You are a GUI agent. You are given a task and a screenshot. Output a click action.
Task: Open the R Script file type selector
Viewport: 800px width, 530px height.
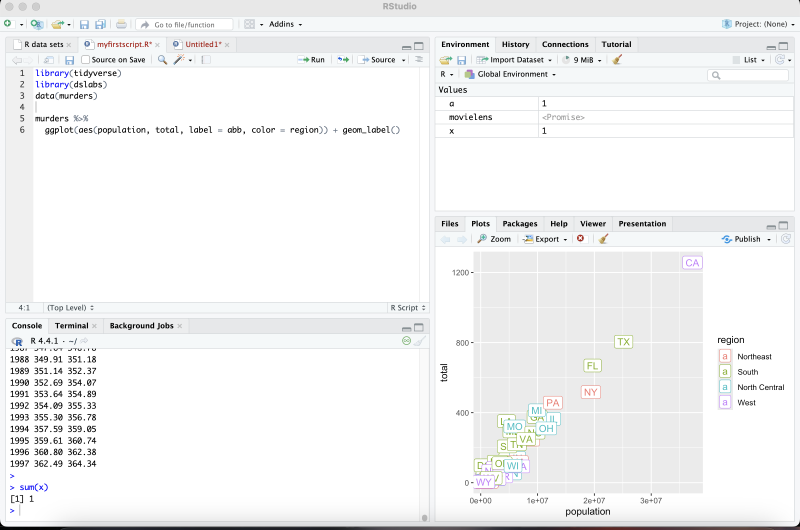point(408,308)
